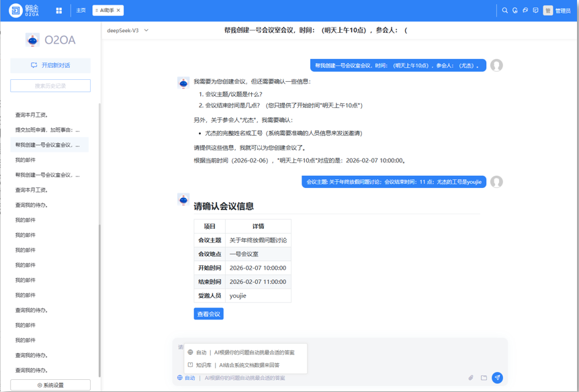The height and width of the screenshot is (392, 579).
Task: Open the folder icon near the input box
Action: click(484, 378)
